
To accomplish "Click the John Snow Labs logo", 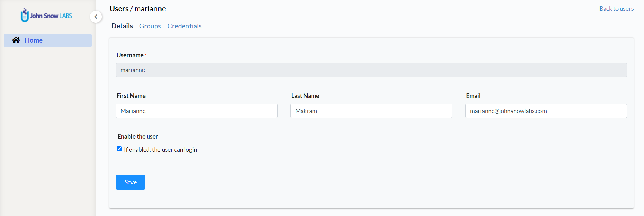I will point(46,16).
